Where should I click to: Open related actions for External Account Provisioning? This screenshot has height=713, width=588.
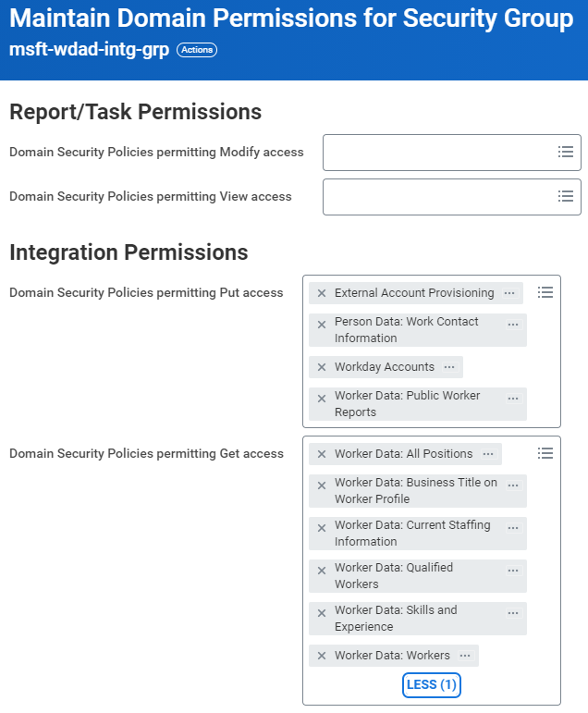509,293
